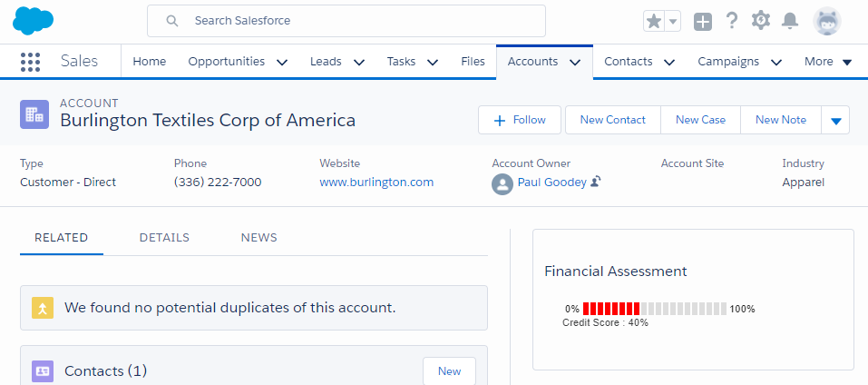Open the www.burlington.com website link
868x385 pixels.
[x=376, y=182]
